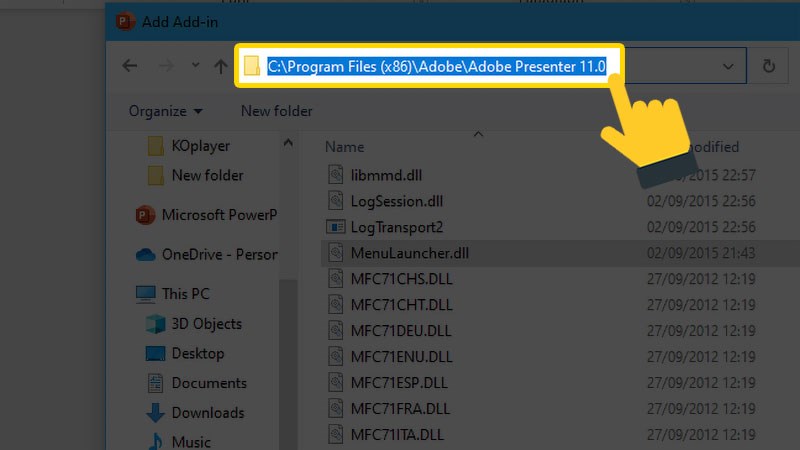Click the LogTransport2 application icon
Image resolution: width=800 pixels, height=450 pixels.
coord(335,227)
